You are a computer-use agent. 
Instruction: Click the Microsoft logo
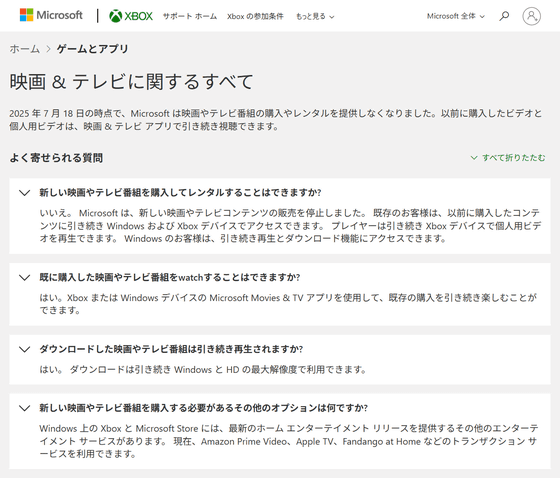[x=51, y=15]
